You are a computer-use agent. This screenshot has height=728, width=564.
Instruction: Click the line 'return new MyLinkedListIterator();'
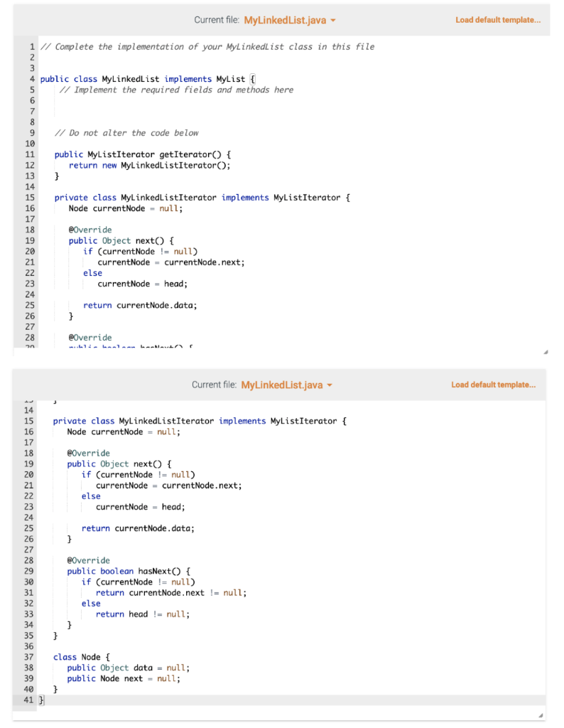(x=149, y=165)
